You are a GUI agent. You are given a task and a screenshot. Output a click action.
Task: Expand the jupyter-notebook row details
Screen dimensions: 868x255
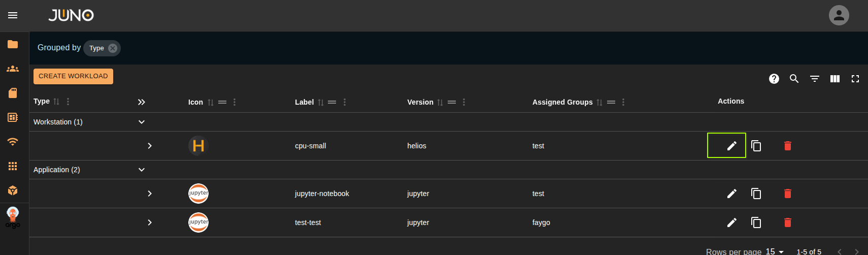click(x=150, y=194)
